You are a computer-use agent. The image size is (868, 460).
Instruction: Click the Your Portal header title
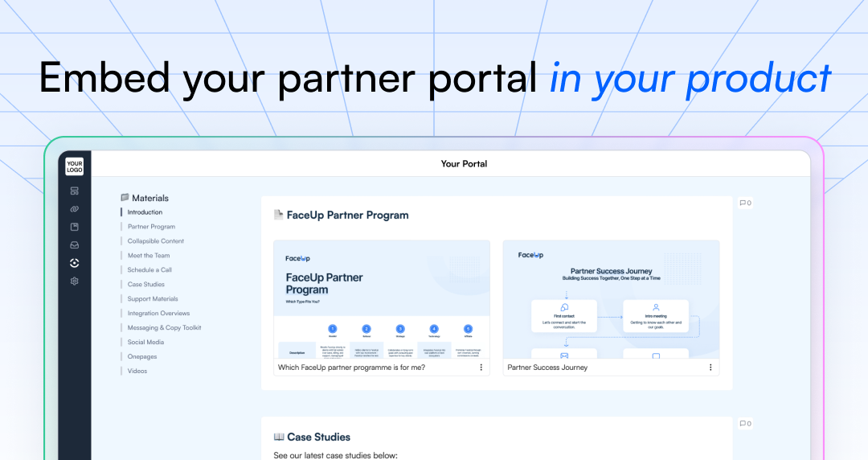464,163
